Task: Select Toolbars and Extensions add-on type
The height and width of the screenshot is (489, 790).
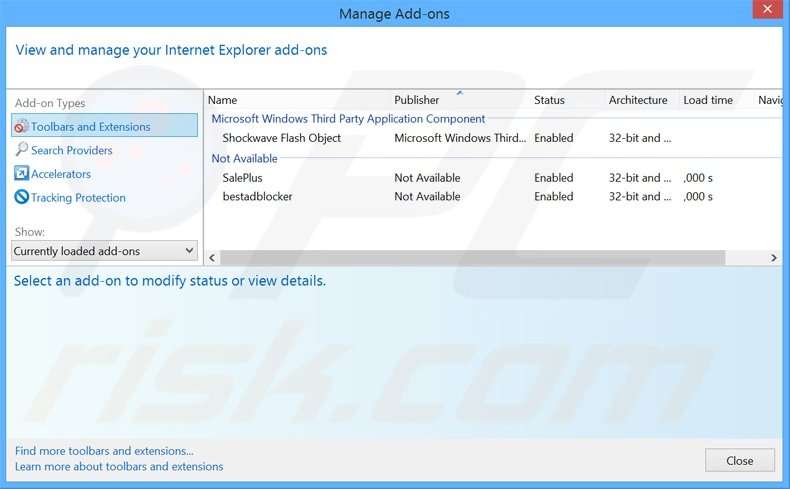Action: click(x=104, y=125)
